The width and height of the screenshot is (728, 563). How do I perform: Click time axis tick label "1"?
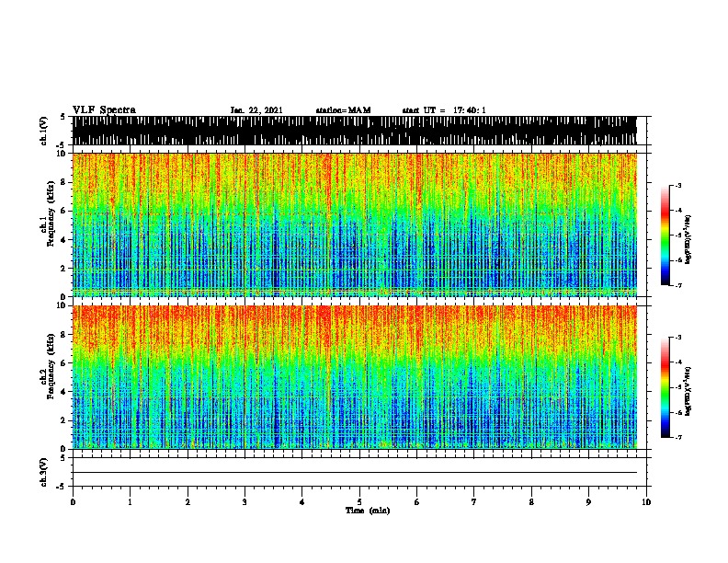[130, 502]
